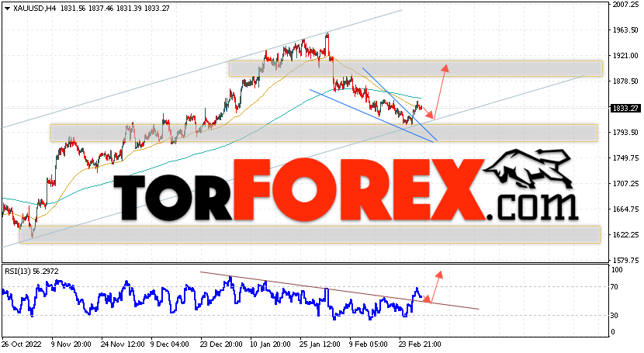Click the 9 Dec 04:00 date label
This screenshot has height=353, width=644.
(x=170, y=344)
